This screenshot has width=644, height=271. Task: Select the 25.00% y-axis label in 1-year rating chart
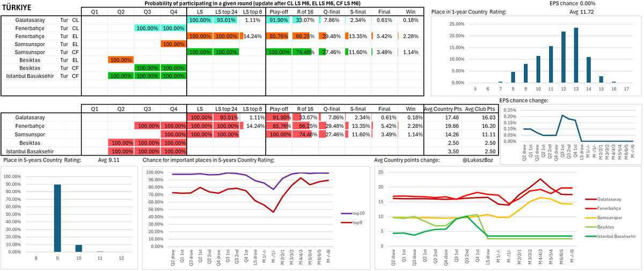(x=456, y=25)
